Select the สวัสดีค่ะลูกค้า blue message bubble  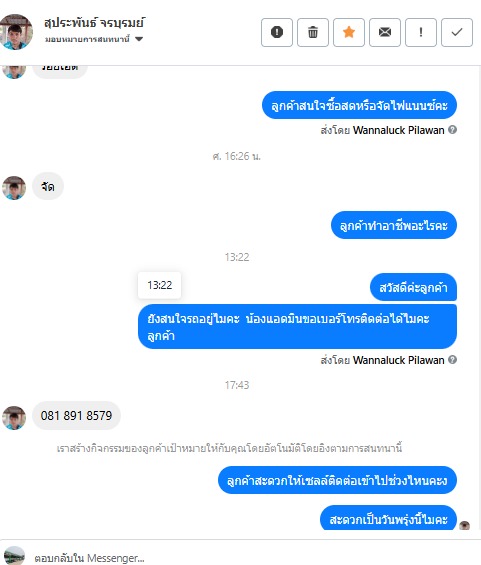pos(413,287)
